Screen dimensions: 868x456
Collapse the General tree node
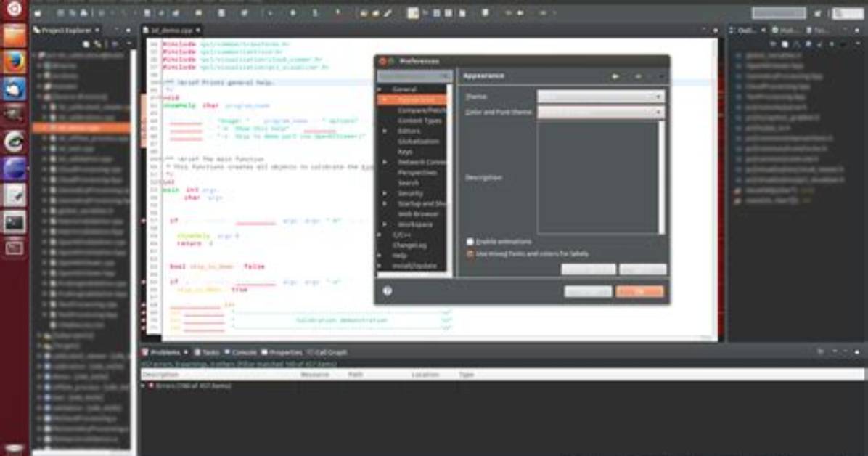[x=380, y=89]
